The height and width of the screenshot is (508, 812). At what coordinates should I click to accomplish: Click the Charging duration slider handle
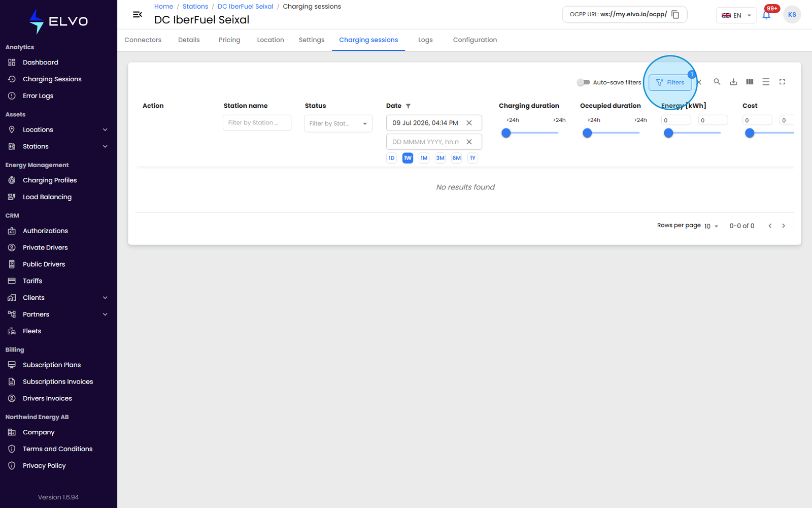[506, 133]
